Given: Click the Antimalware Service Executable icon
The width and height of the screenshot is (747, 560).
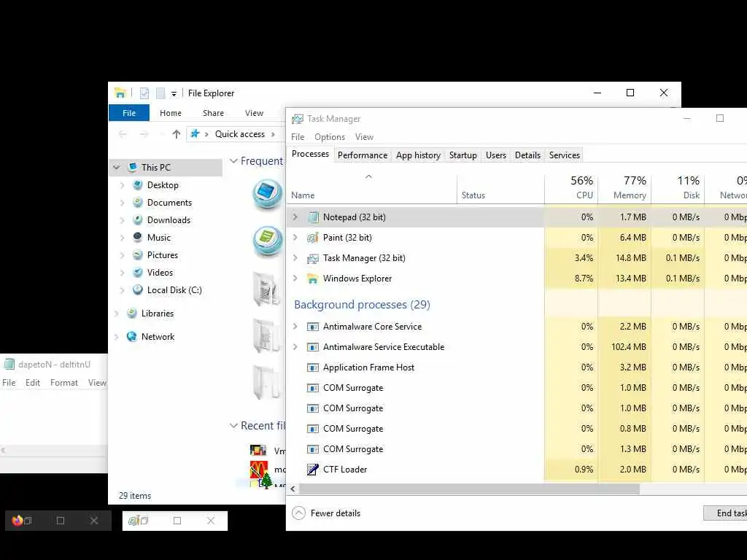Looking at the screenshot, I should pos(313,347).
